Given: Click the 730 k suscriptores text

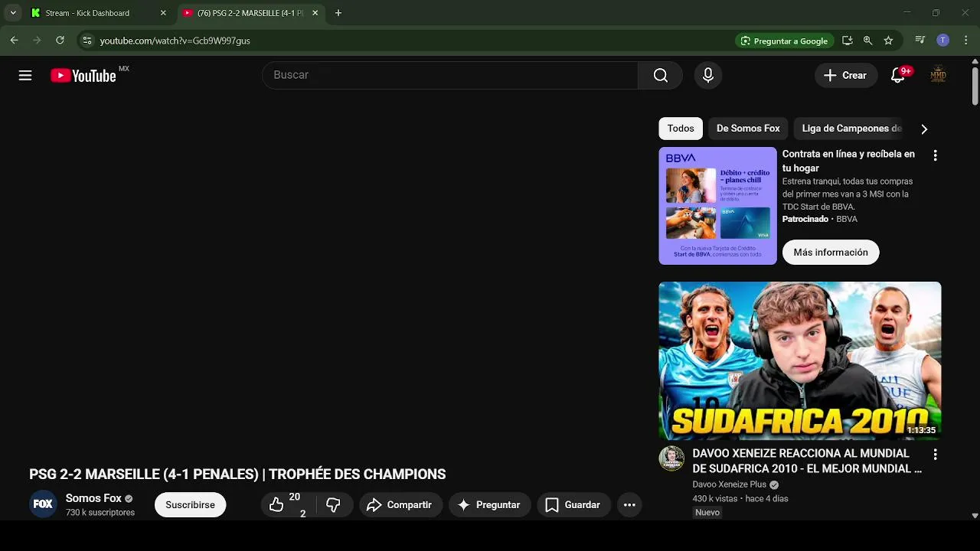Looking at the screenshot, I should point(100,513).
